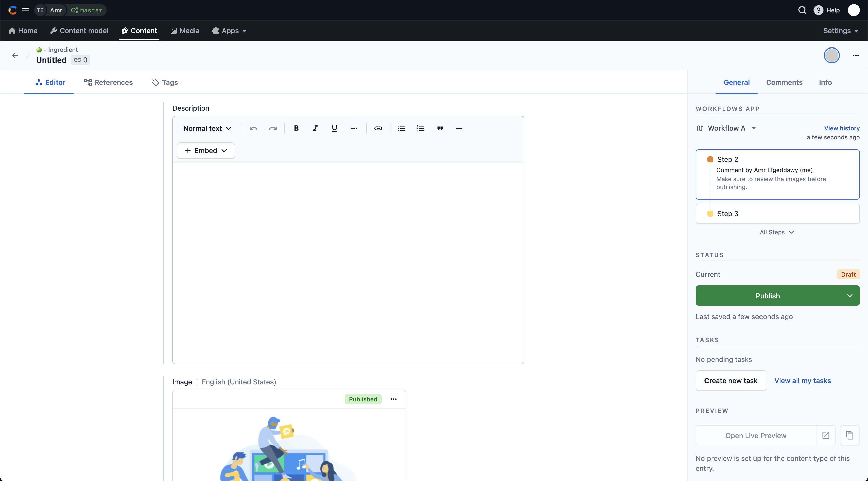The width and height of the screenshot is (868, 481).
Task: Click Create new task button
Action: pos(731,380)
